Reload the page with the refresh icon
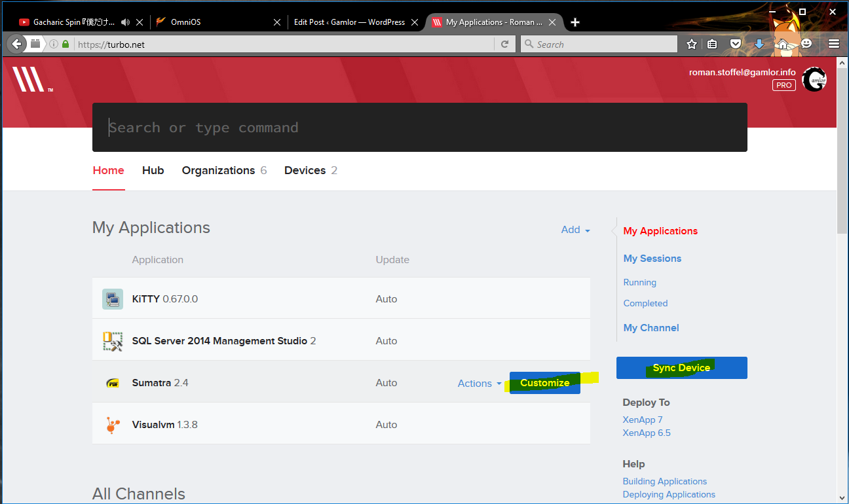 [504, 45]
